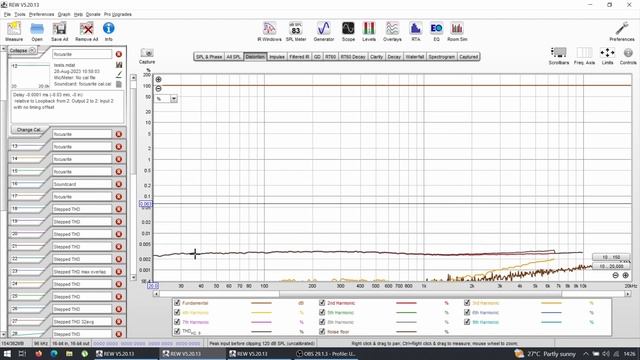Switch to the SPL & Phase tab

click(209, 57)
